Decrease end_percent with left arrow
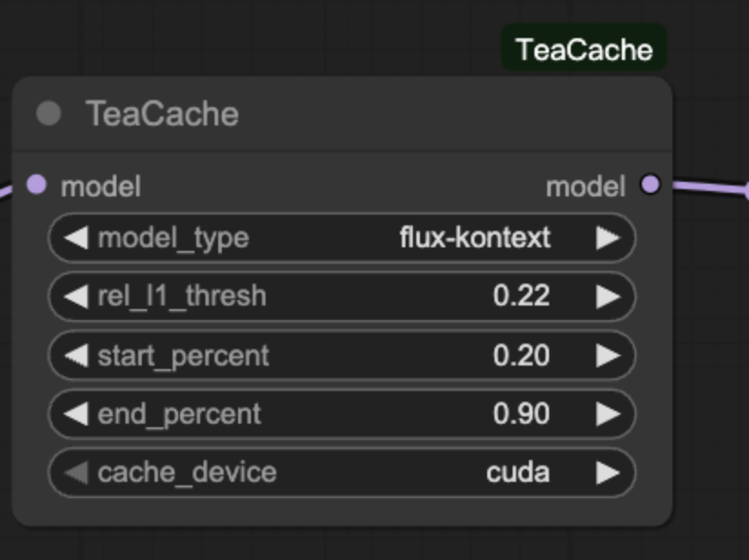 tap(76, 415)
